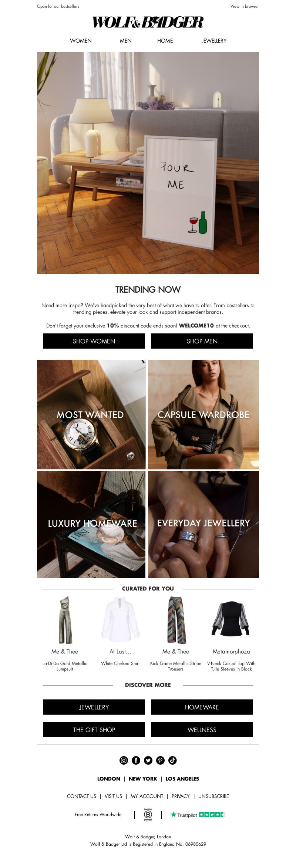Open the Pinterest social icon
Viewport: 296px width, 868px height.
click(x=160, y=760)
